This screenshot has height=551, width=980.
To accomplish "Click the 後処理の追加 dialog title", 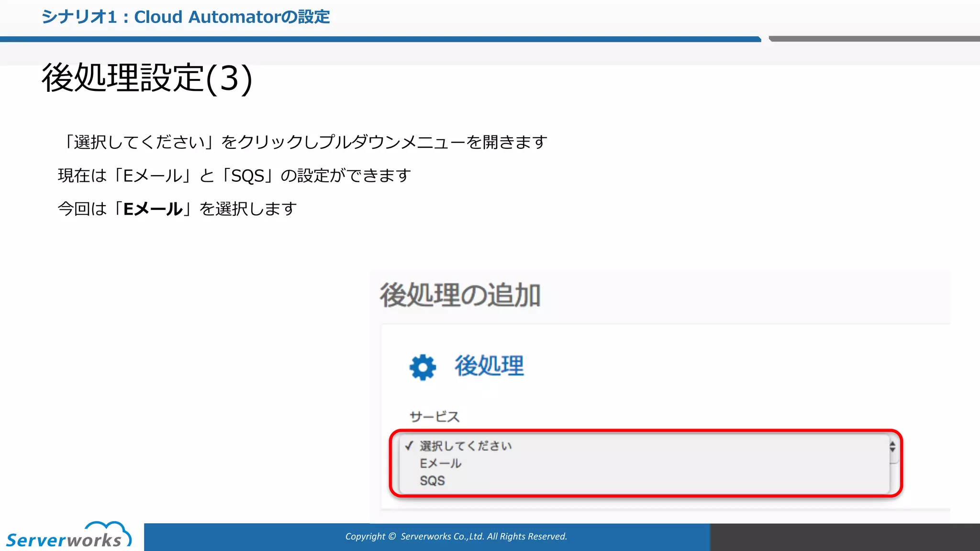I will [x=460, y=295].
